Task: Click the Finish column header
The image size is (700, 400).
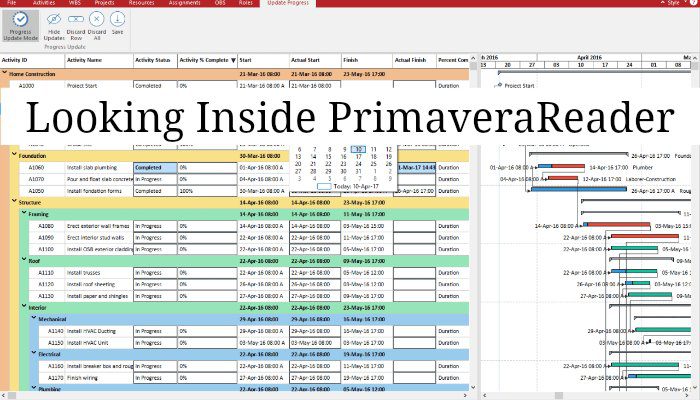Action: click(x=367, y=60)
